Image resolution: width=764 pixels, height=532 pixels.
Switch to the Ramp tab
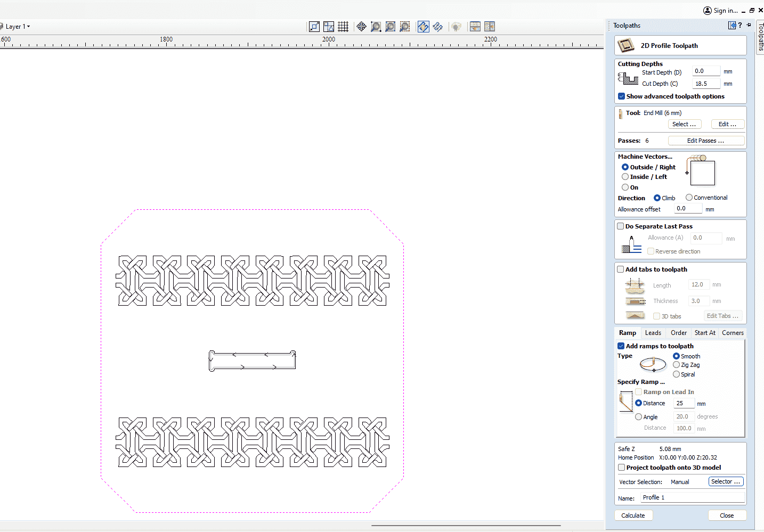(628, 333)
